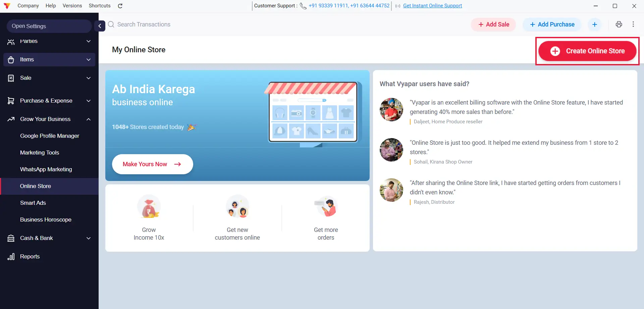Expand the Parties section chevron

(x=89, y=41)
